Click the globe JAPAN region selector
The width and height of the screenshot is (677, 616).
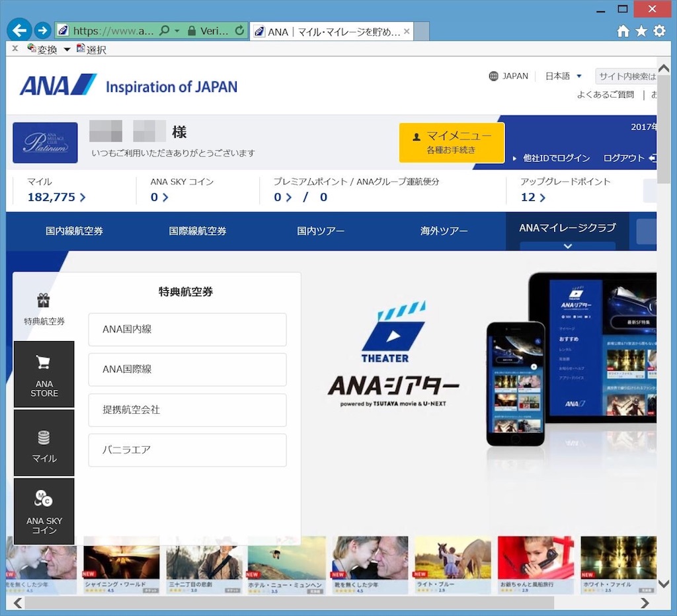pos(508,76)
